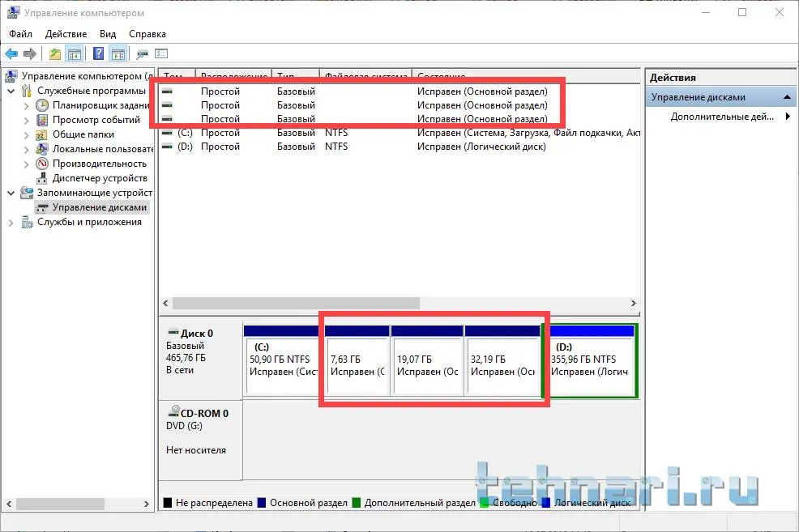Click the Не распределена legend swatch
Viewport: 799px width, 532px height.
pos(167,503)
